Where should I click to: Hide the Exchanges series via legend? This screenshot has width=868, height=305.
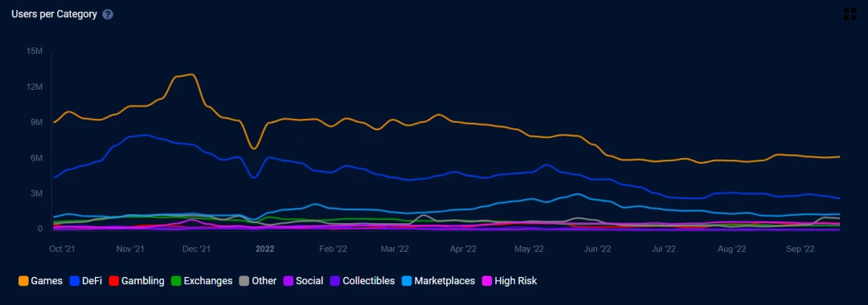202,281
